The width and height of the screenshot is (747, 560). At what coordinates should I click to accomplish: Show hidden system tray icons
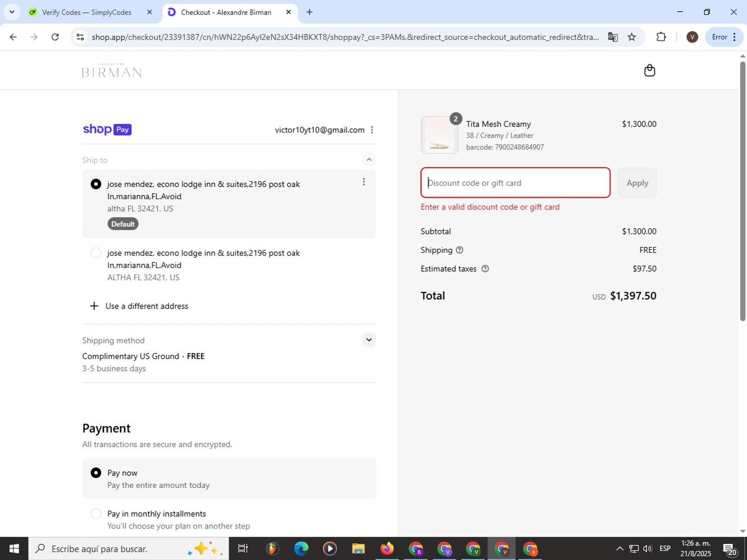coord(620,549)
